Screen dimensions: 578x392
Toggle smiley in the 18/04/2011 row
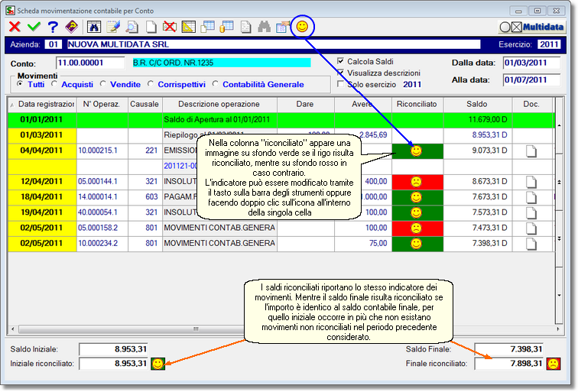(x=416, y=197)
